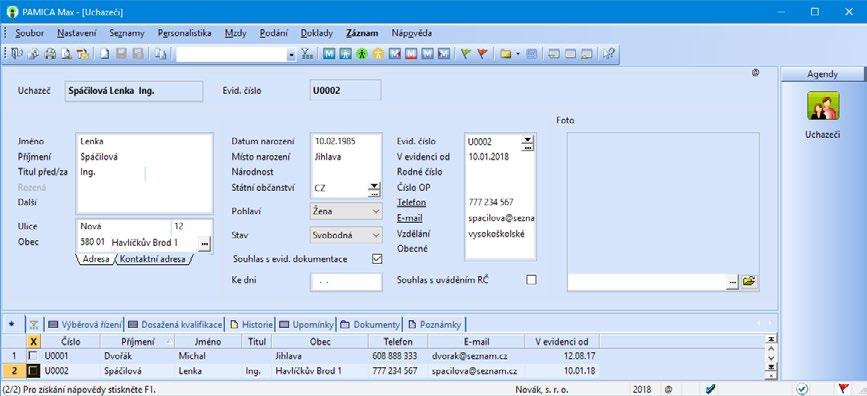Click the @ symbol at top right of form
This screenshot has width=867, height=396.
[x=755, y=72]
